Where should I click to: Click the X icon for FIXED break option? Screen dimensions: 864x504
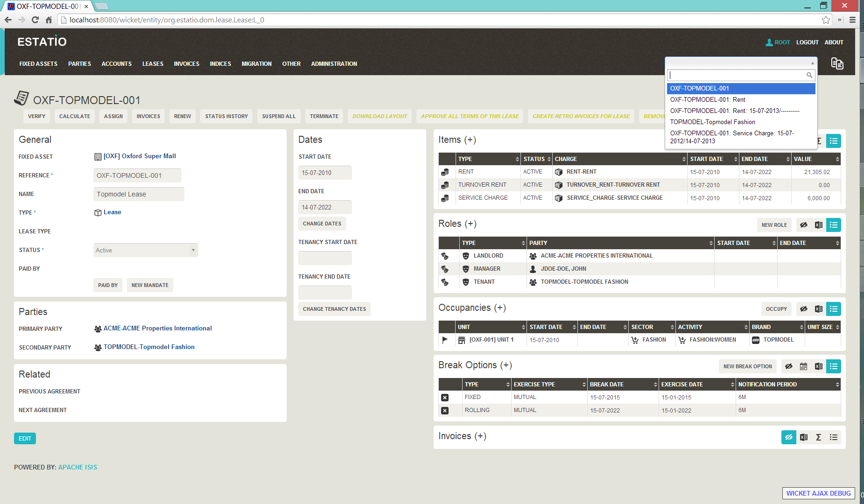pyautogui.click(x=445, y=398)
